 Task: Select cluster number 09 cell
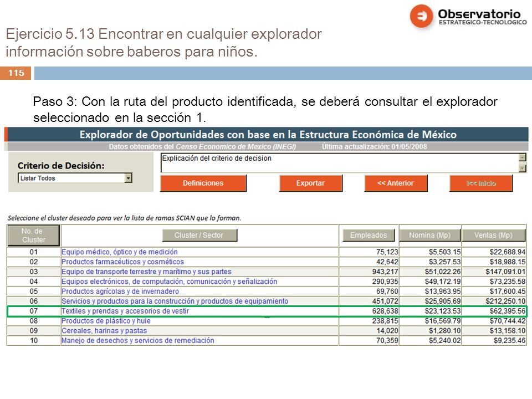(x=34, y=331)
